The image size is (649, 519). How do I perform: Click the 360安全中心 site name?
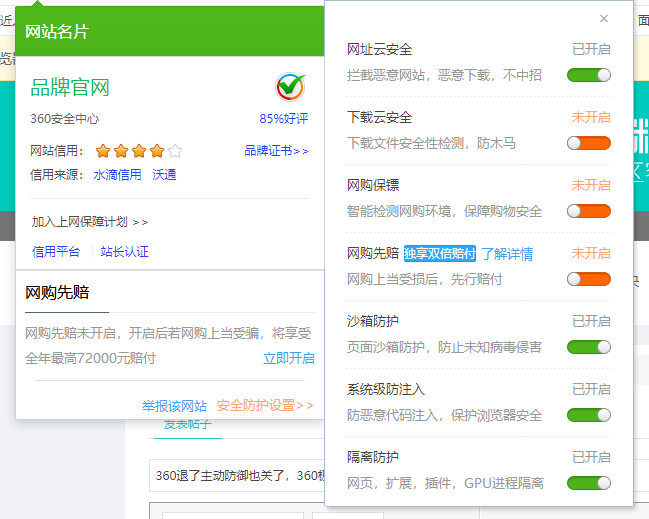click(65, 119)
